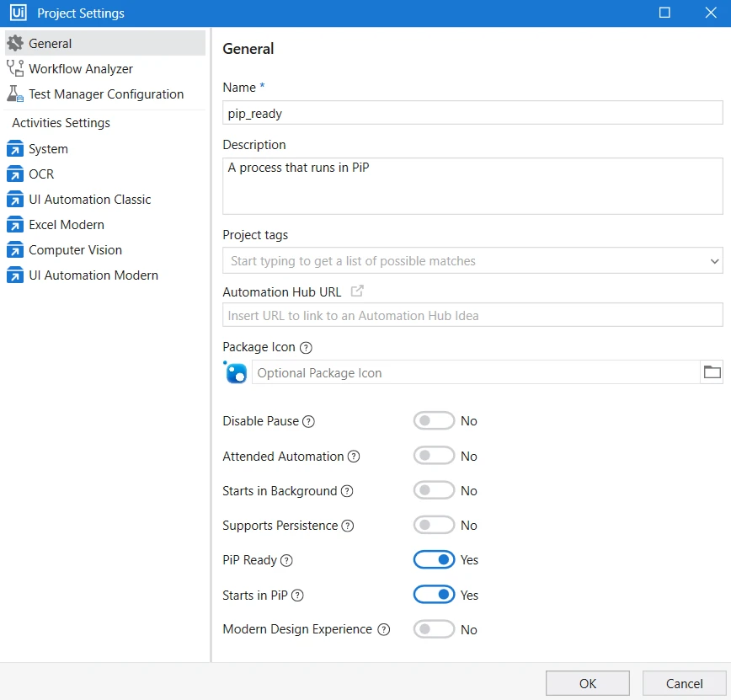Click the Name field containing pip_ready
The image size is (731, 700).
472,113
